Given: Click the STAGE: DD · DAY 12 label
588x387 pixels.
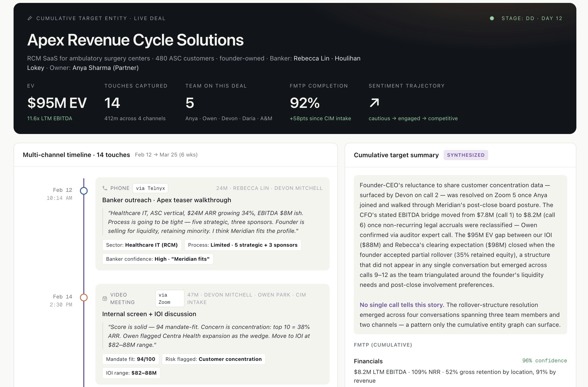Looking at the screenshot, I should 532,18.
